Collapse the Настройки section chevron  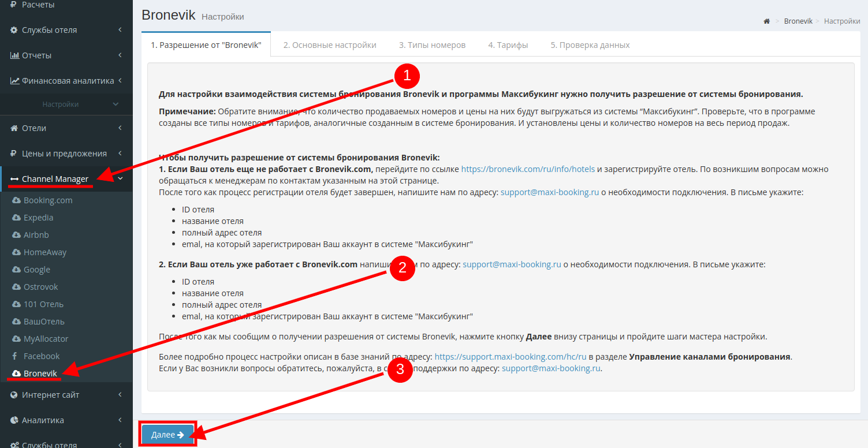(x=116, y=104)
